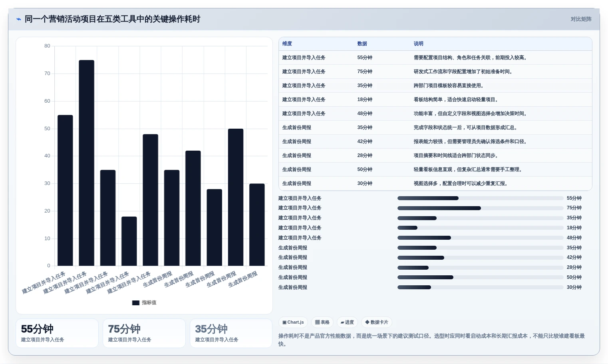Screen dimensions: 608x364
Task: Select the Chart.js chip
Action: [x=293, y=322]
